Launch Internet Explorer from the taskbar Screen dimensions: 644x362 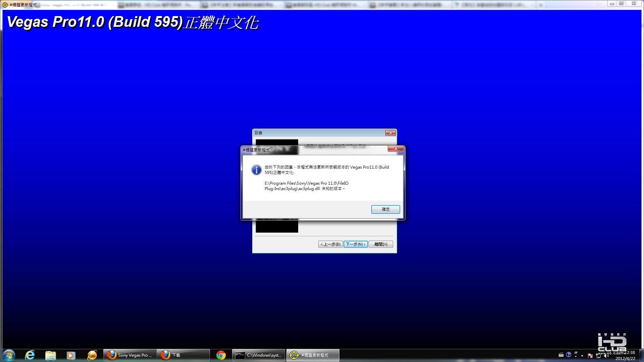click(30, 355)
